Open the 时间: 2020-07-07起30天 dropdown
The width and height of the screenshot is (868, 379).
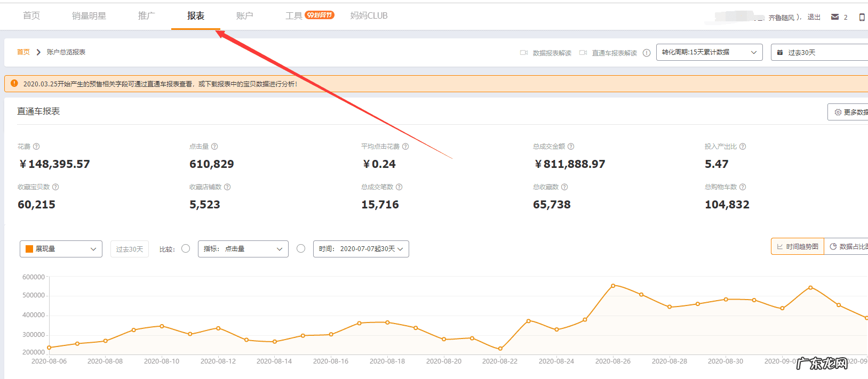click(x=361, y=249)
